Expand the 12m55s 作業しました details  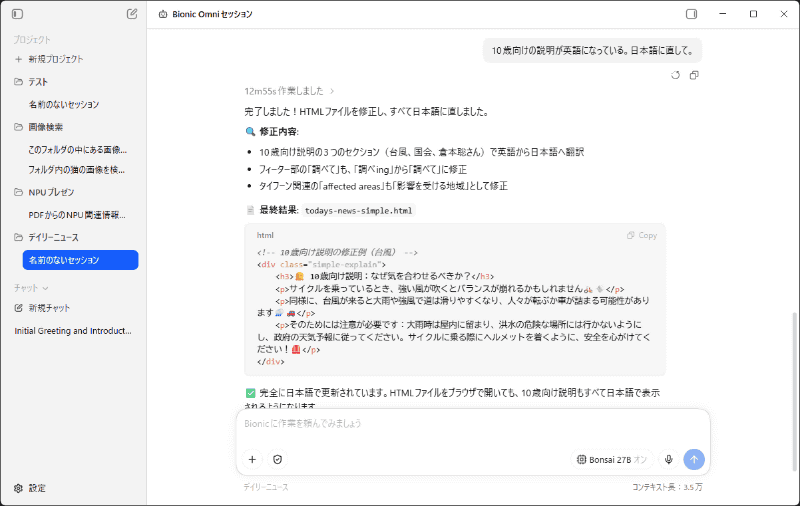pyautogui.click(x=289, y=91)
